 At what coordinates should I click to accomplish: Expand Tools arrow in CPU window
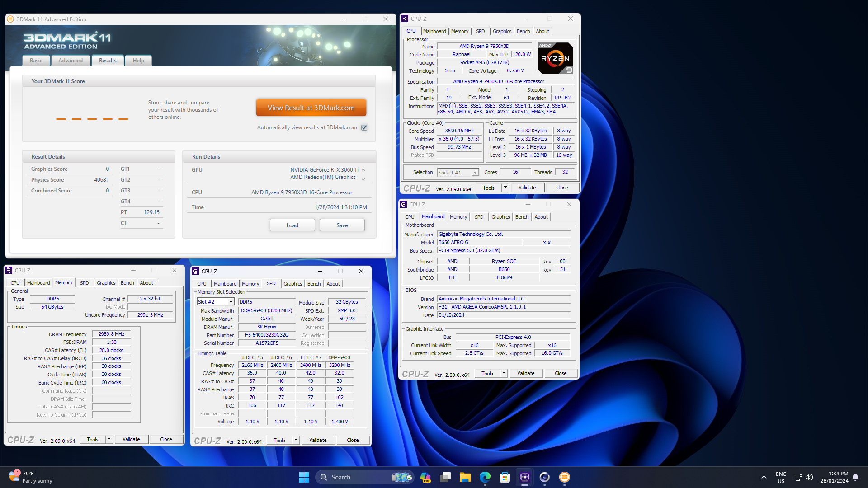tap(505, 188)
